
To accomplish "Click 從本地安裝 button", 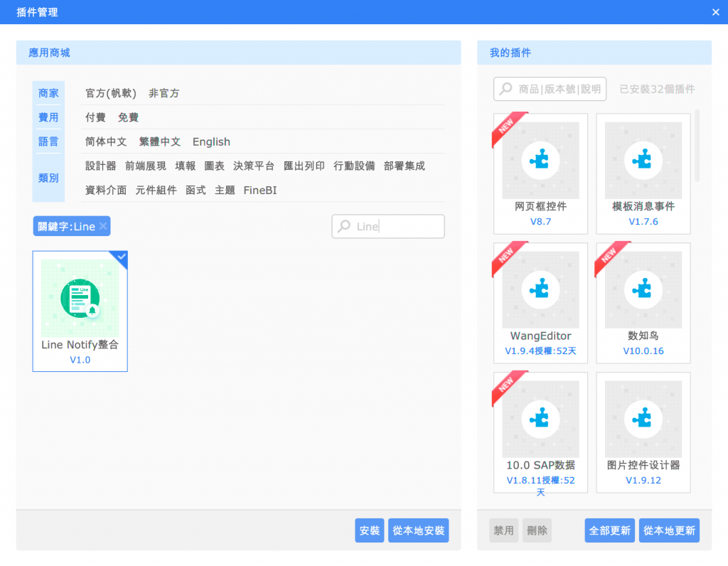I will (x=418, y=530).
